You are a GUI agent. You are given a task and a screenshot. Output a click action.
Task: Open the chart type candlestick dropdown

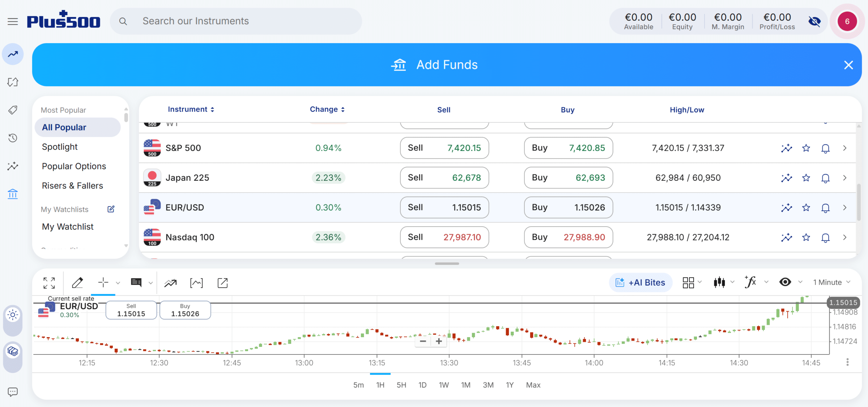[x=724, y=282]
